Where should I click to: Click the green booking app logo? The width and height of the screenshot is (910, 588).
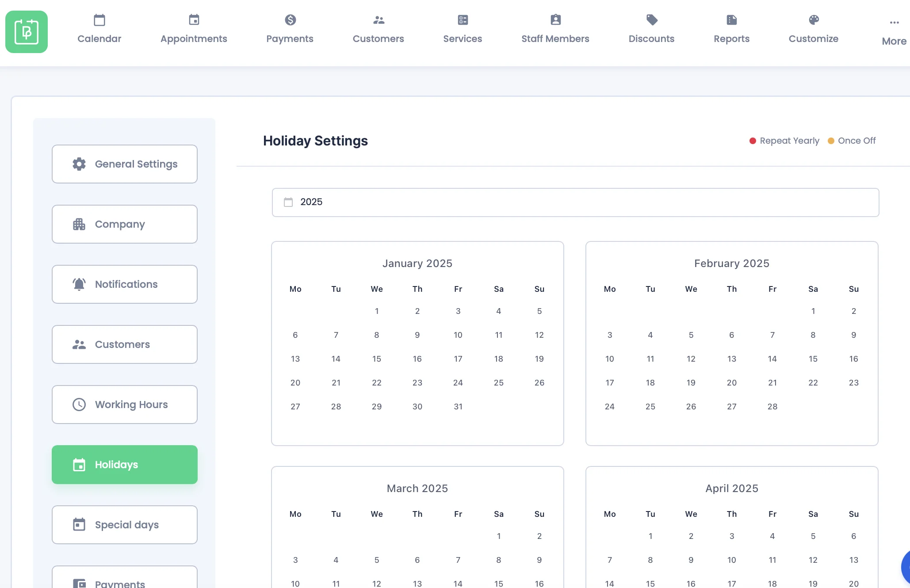(27, 32)
